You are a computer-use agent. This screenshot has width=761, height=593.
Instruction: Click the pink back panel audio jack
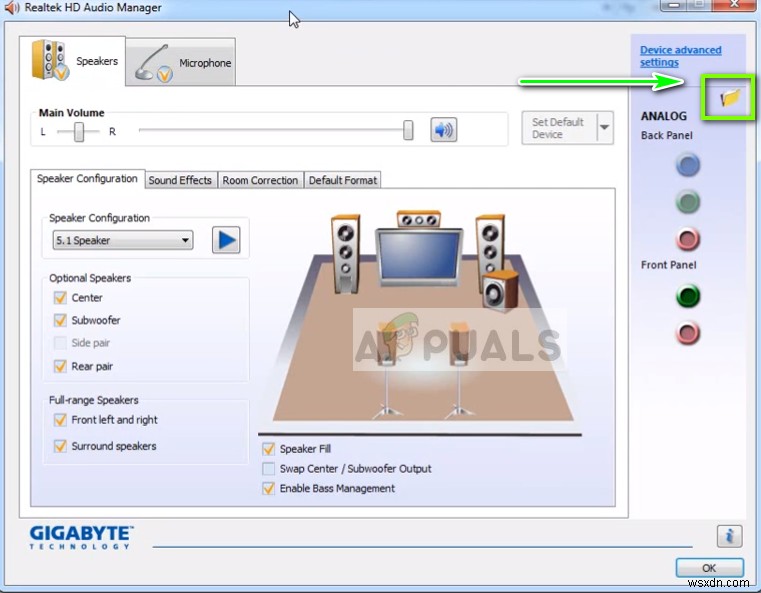[687, 239]
